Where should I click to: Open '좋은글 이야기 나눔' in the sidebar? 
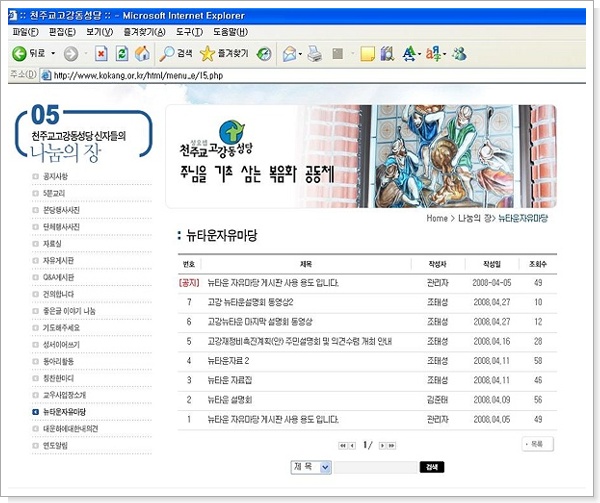click(69, 311)
